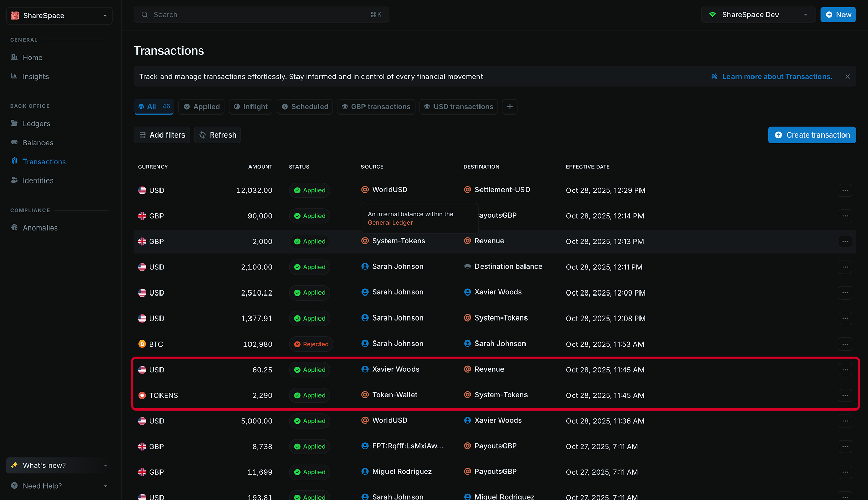Open row menu for 1,377.91 USD transaction

pos(846,319)
